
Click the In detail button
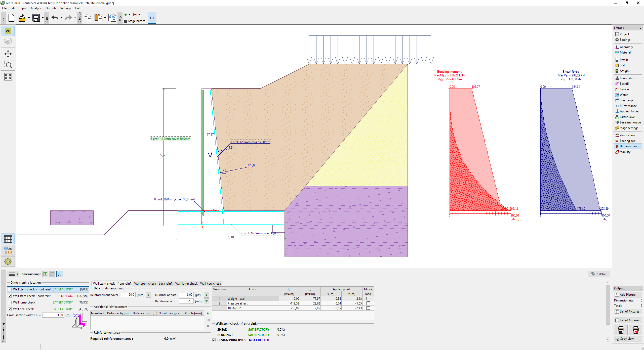(599, 274)
